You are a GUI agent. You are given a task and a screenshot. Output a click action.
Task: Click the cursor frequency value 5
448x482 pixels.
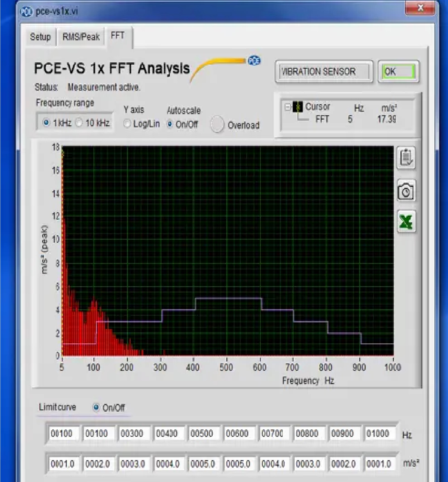(350, 119)
